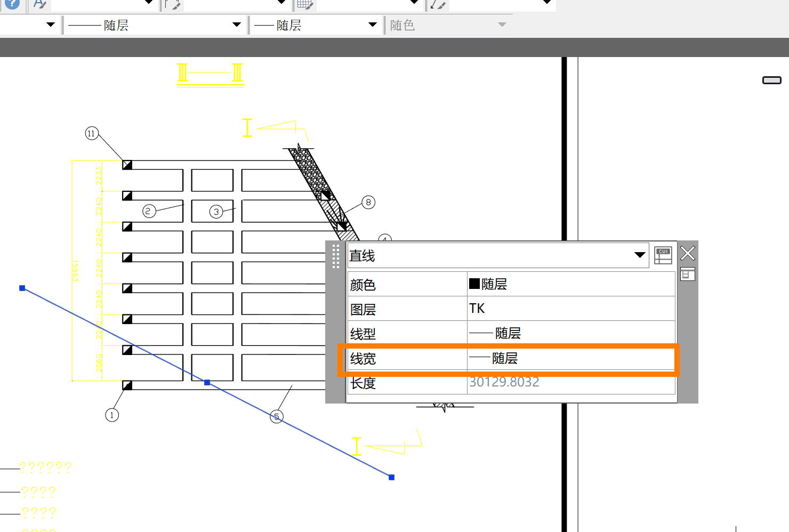Click the dimension text 2560
789x532 pixels.
(x=99, y=364)
